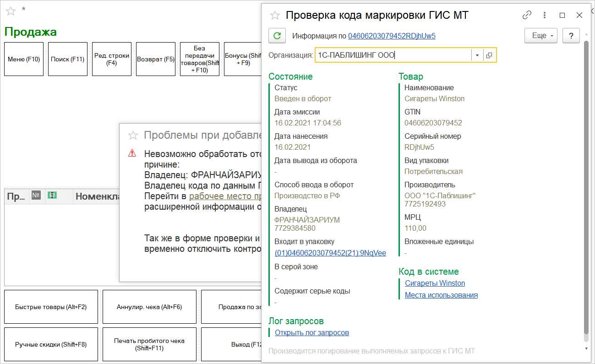The width and height of the screenshot is (595, 364).
Task: Select Производство в РФ value
Action: pos(307,196)
